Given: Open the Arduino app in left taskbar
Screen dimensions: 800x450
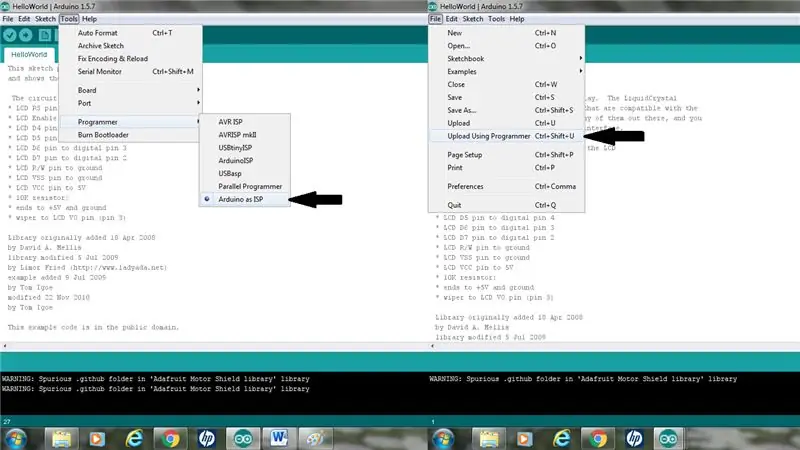Looking at the screenshot, I should (243, 438).
